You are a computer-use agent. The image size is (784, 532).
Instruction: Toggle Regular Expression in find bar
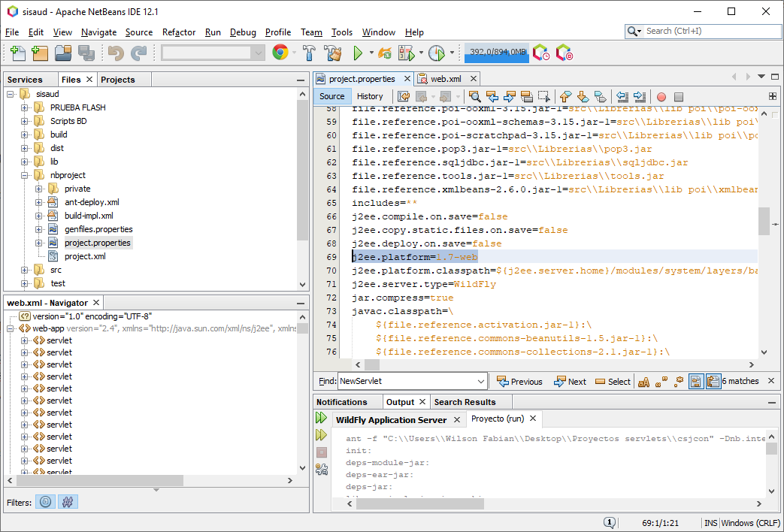[x=679, y=382]
